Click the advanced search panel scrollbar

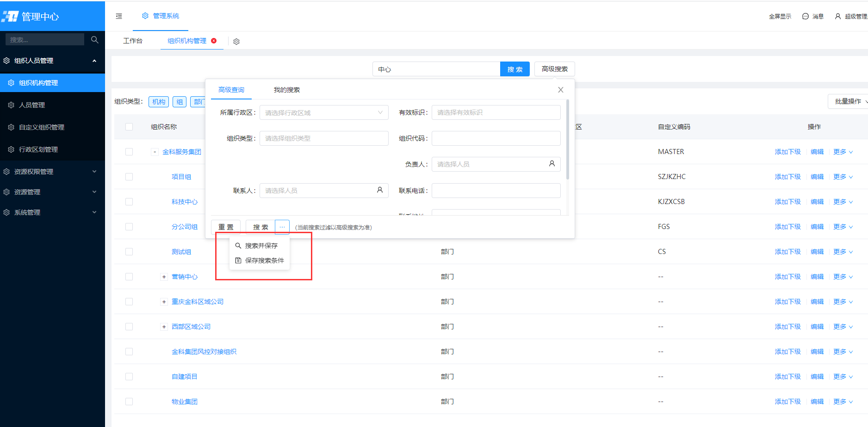pyautogui.click(x=568, y=139)
